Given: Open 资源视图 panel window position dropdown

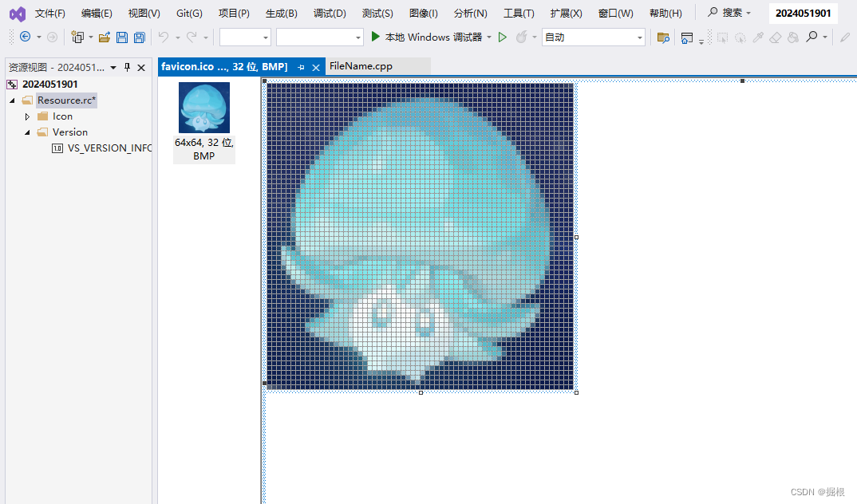Looking at the screenshot, I should [x=113, y=68].
